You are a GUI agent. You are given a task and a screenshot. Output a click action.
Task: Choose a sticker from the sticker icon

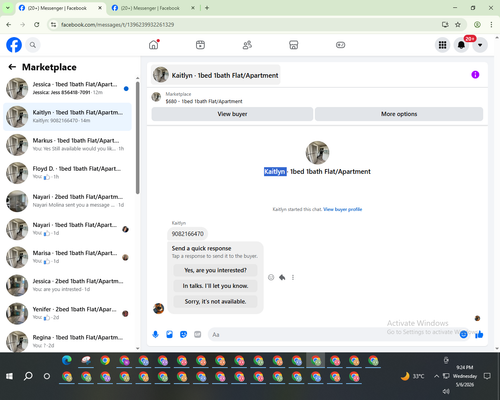tap(183, 334)
